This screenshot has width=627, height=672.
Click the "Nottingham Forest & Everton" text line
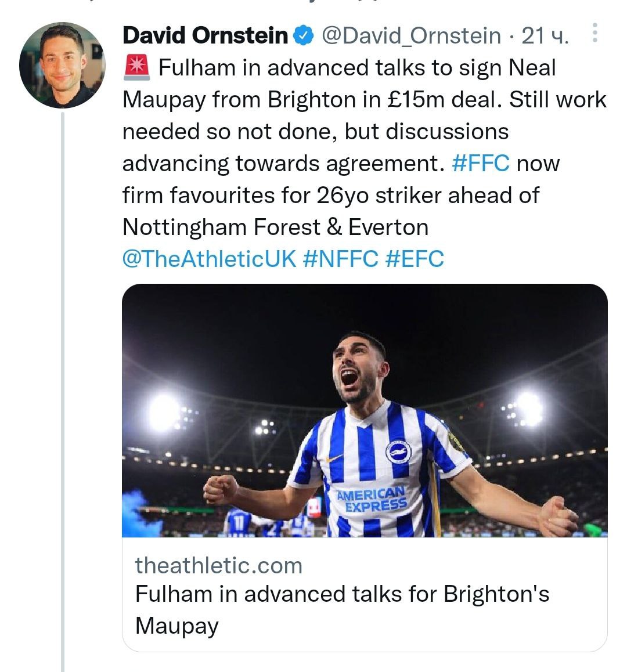(x=275, y=227)
